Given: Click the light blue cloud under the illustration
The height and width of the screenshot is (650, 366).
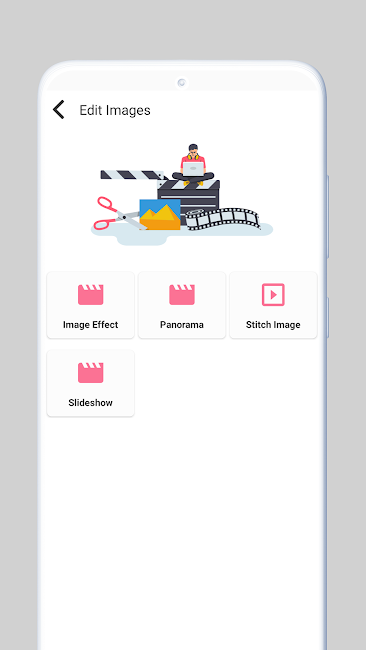Looking at the screenshot, I should click(x=182, y=232).
